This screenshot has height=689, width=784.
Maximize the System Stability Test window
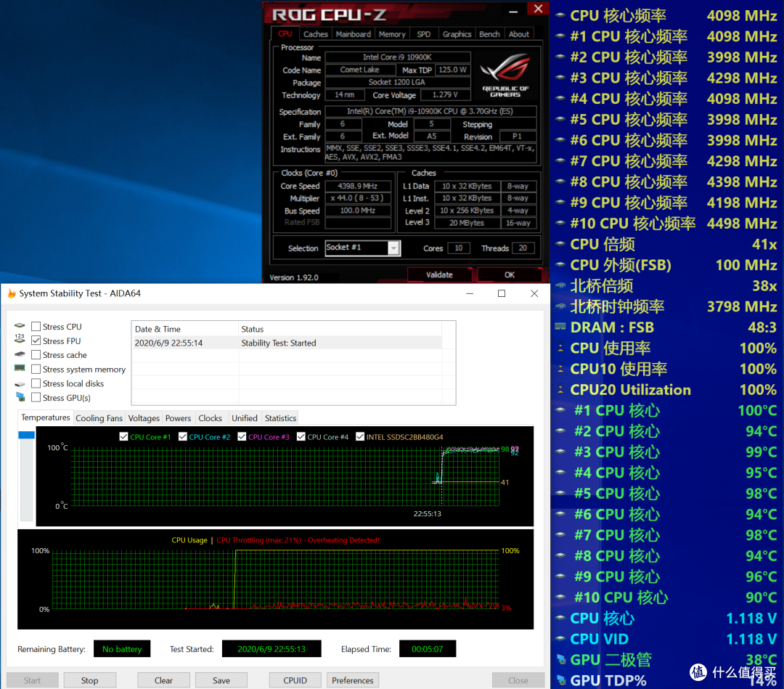coord(502,293)
